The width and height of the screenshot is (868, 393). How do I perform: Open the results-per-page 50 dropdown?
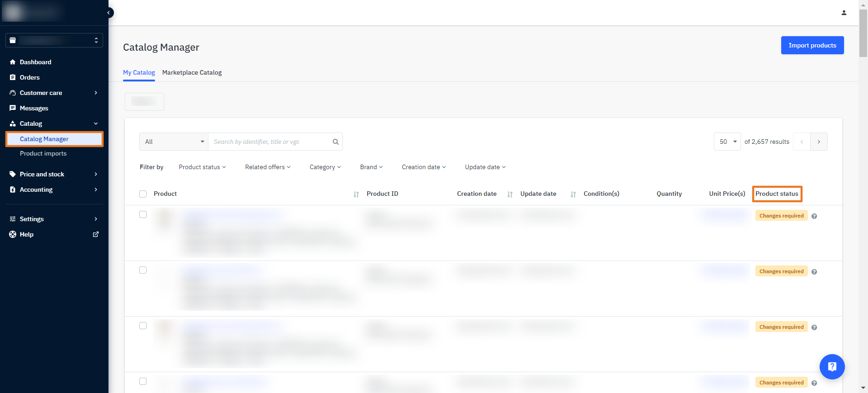coord(727,142)
